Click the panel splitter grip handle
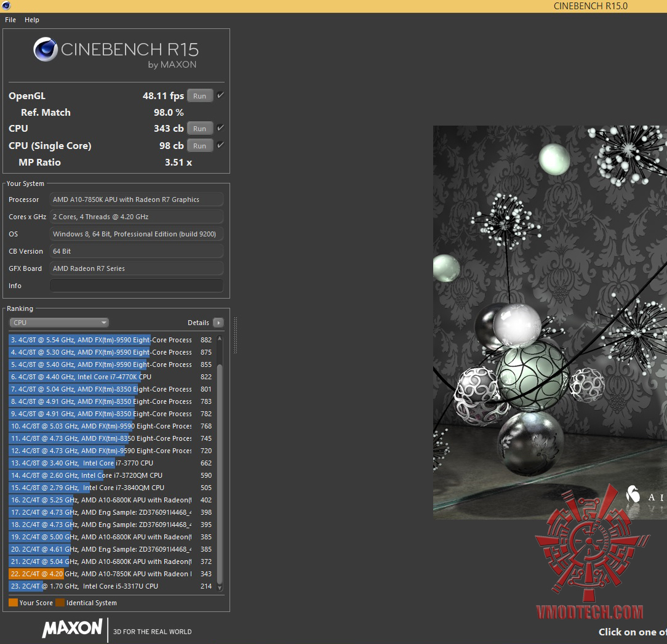The height and width of the screenshot is (644, 667). [235, 336]
